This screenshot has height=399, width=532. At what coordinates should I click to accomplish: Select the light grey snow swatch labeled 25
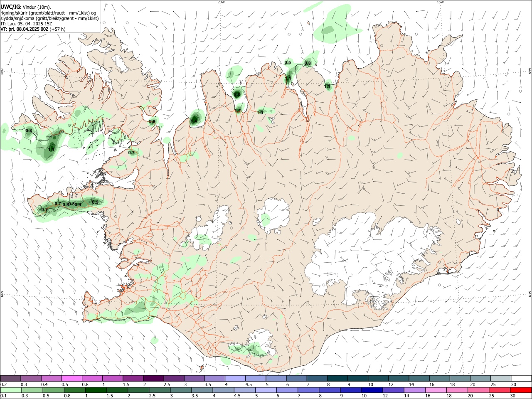click(501, 378)
